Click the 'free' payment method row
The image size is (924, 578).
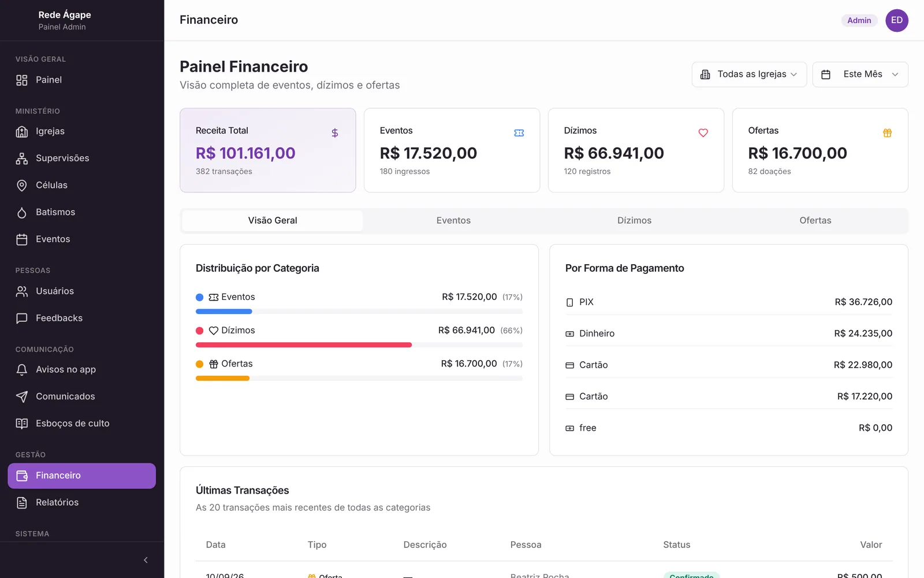pyautogui.click(x=729, y=428)
